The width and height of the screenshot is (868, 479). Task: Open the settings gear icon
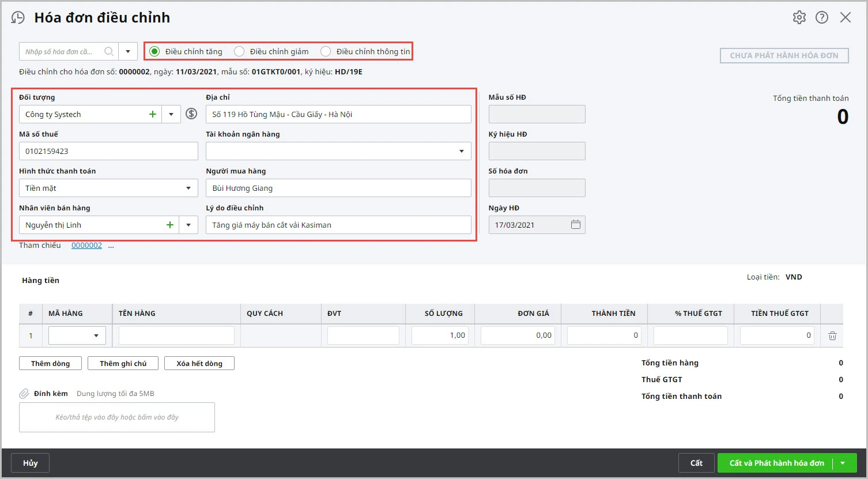[799, 17]
